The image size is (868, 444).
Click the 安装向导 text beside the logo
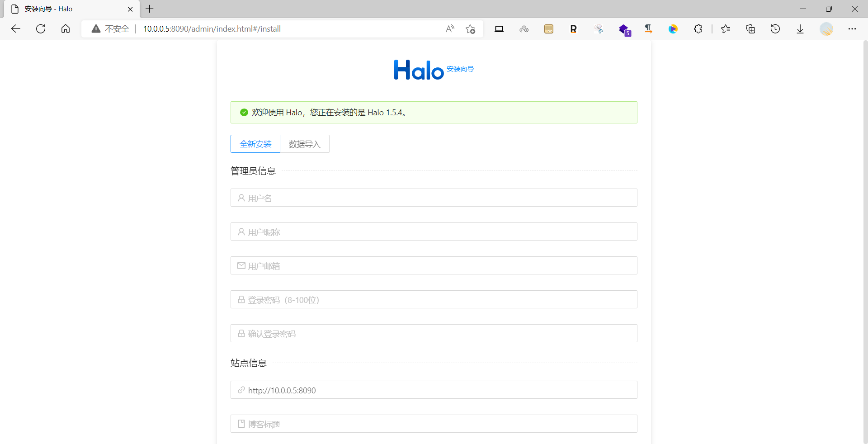[460, 69]
